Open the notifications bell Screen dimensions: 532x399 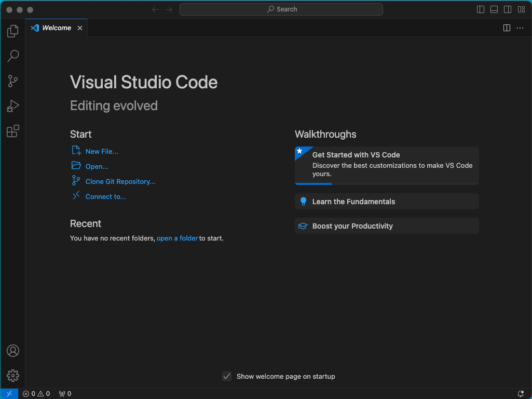click(x=521, y=394)
